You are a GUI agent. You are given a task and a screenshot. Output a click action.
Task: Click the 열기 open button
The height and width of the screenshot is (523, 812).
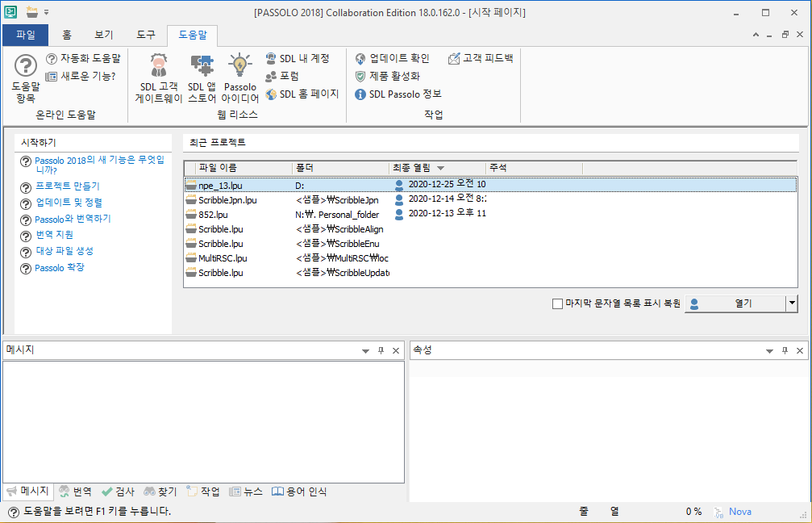(x=736, y=303)
